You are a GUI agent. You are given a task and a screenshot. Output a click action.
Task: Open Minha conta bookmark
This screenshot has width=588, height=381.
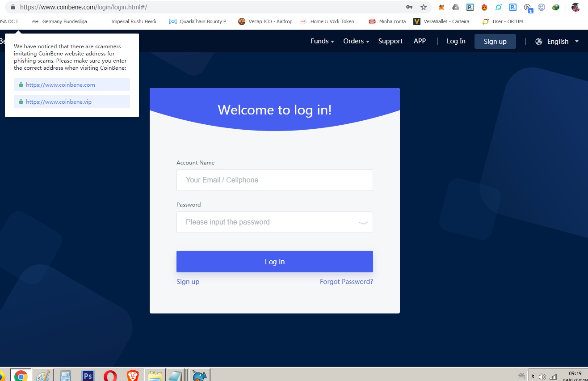387,21
